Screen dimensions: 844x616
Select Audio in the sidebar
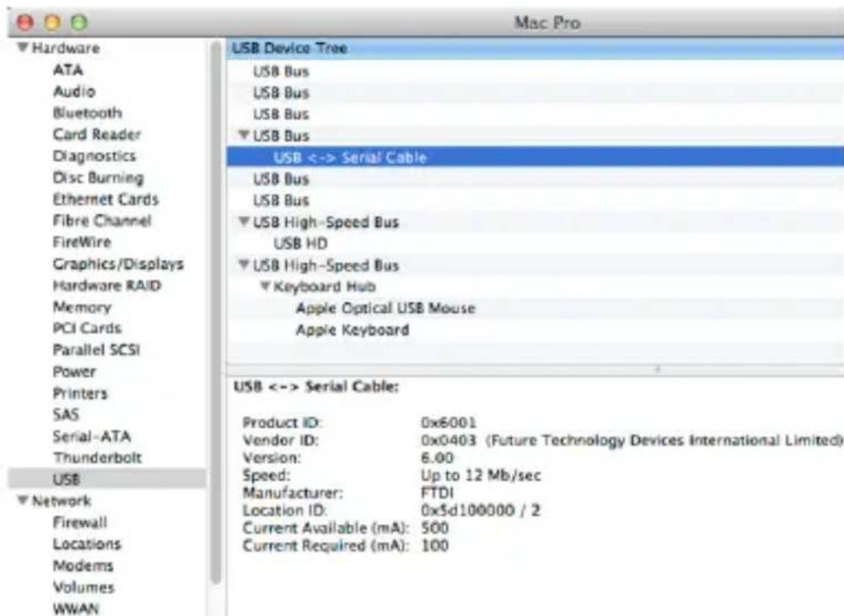(x=74, y=92)
